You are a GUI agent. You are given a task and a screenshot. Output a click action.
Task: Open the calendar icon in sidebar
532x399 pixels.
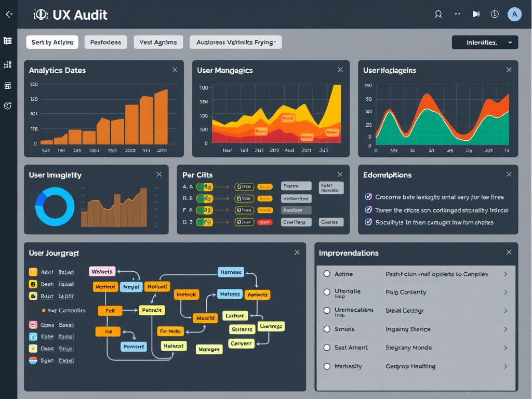[8, 85]
